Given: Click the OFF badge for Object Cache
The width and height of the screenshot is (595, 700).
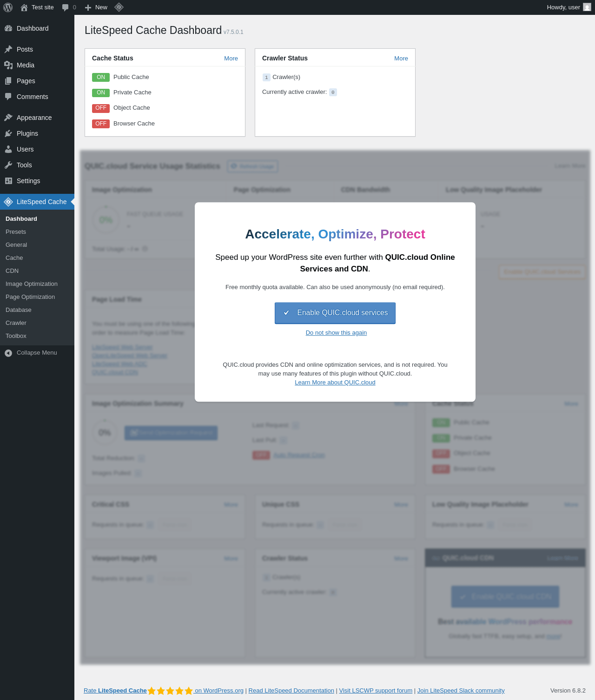Looking at the screenshot, I should [101, 108].
